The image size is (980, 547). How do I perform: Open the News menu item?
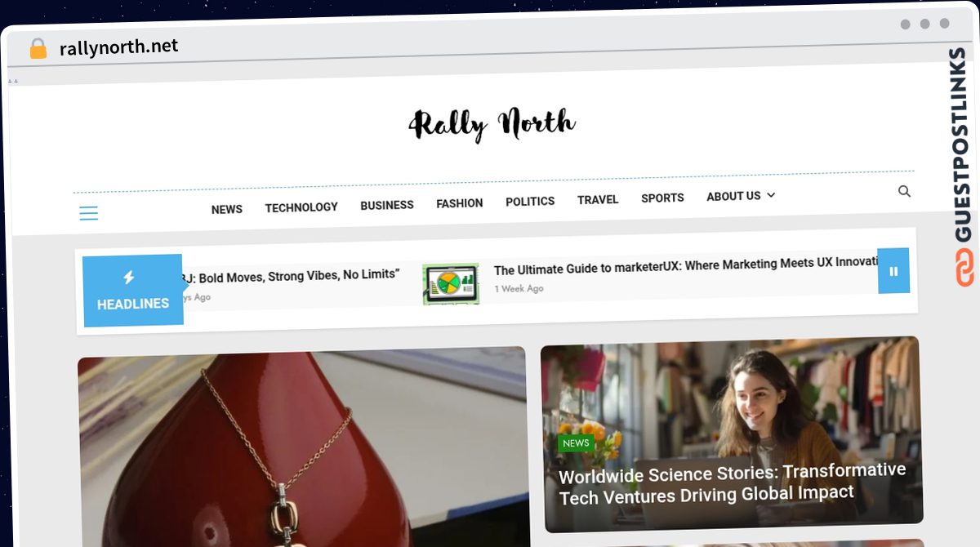tap(226, 209)
